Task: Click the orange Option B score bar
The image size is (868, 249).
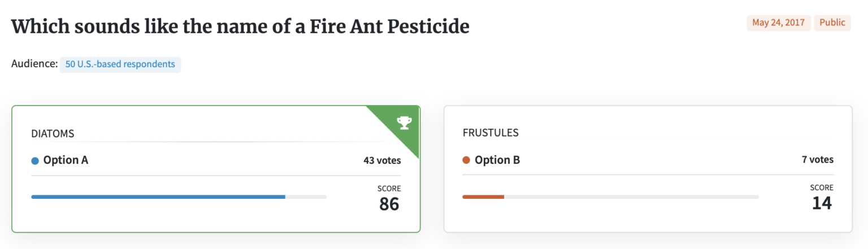Action: (483, 196)
